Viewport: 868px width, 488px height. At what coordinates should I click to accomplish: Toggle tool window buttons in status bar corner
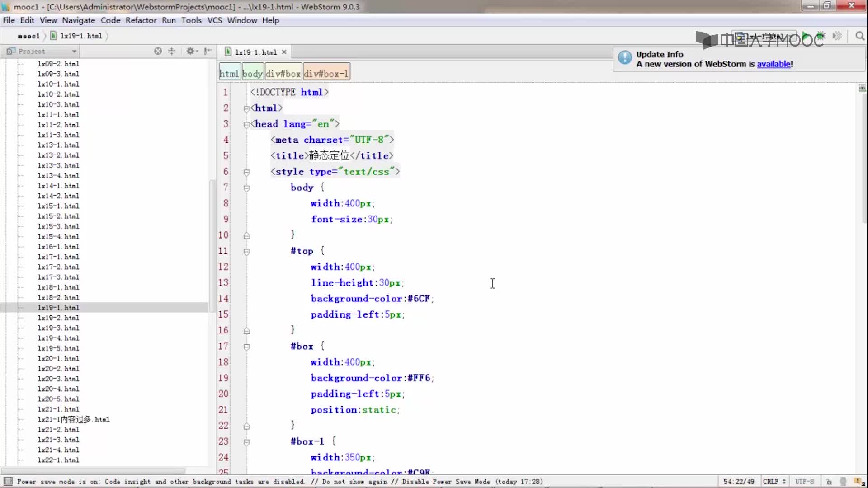(8, 481)
